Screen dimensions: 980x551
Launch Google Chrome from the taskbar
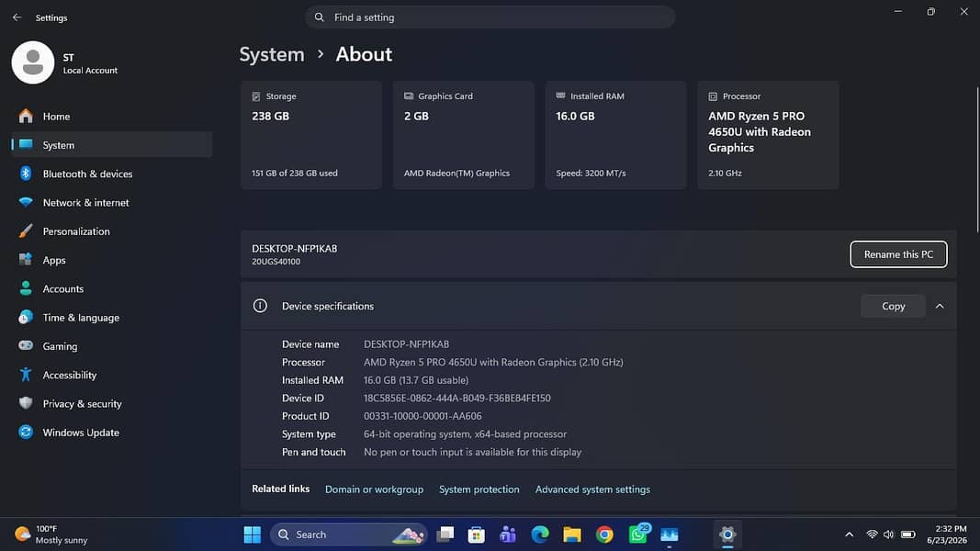click(604, 534)
